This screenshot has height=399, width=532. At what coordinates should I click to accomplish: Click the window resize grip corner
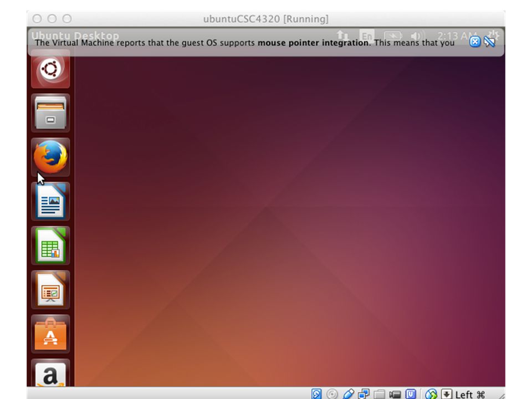(x=501, y=395)
